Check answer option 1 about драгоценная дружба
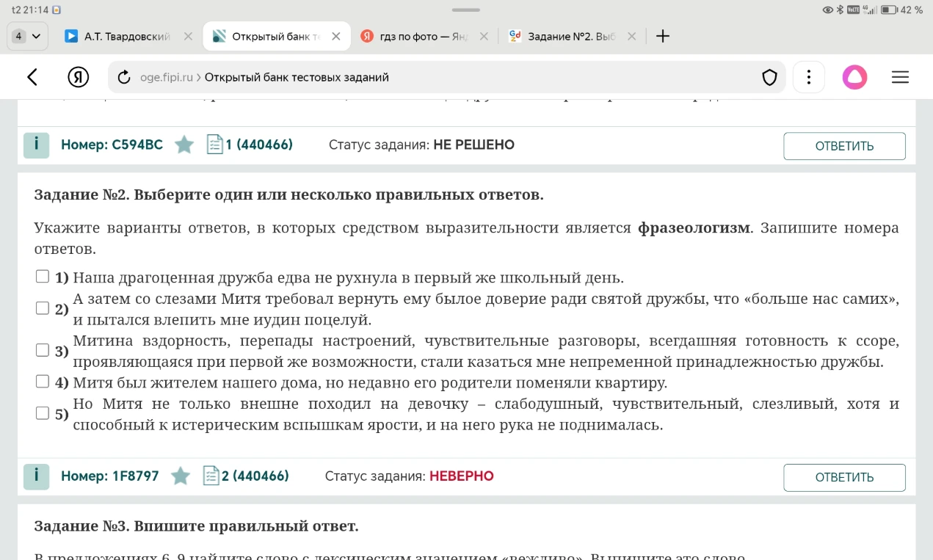Screen dimensions: 933x560 click(43, 277)
